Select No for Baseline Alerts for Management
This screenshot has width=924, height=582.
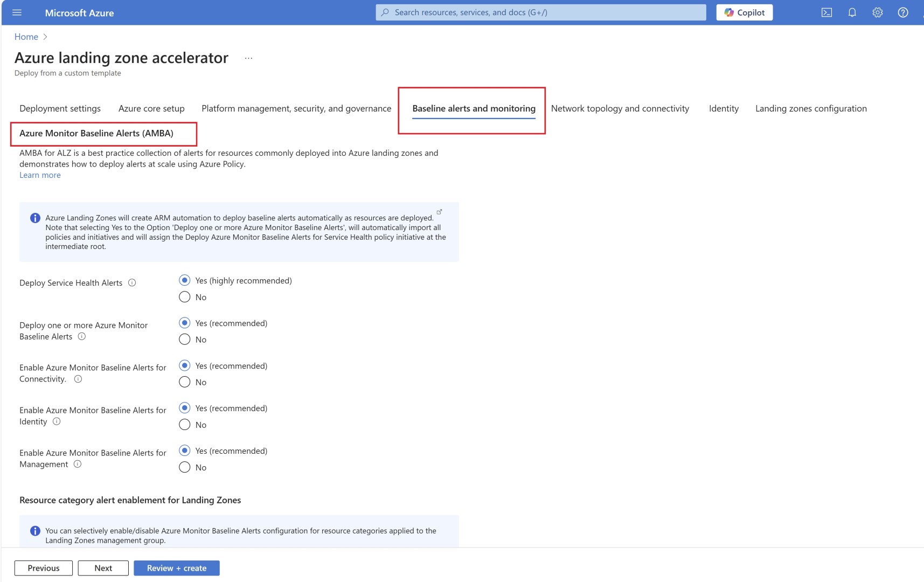pyautogui.click(x=185, y=467)
